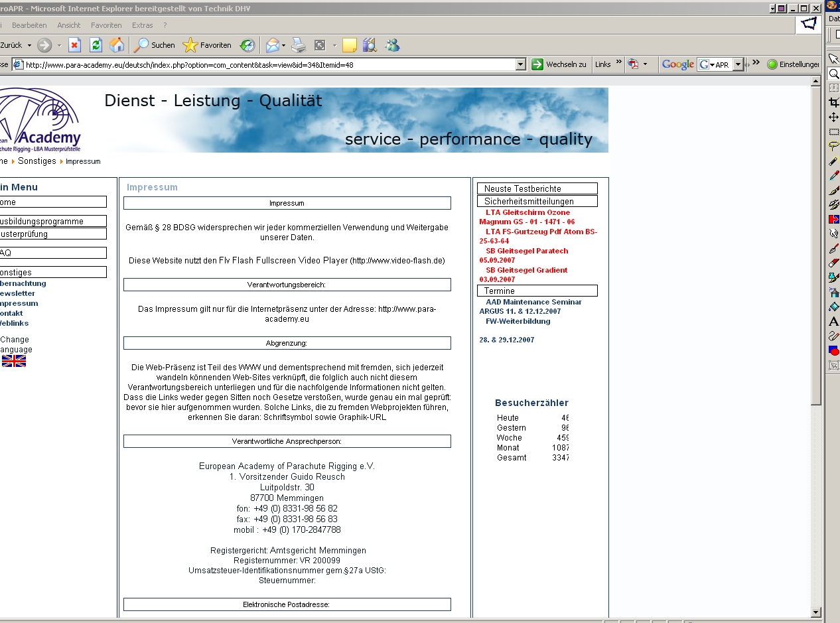
Task: Go to the browser home page icon
Action: pyautogui.click(x=117, y=45)
